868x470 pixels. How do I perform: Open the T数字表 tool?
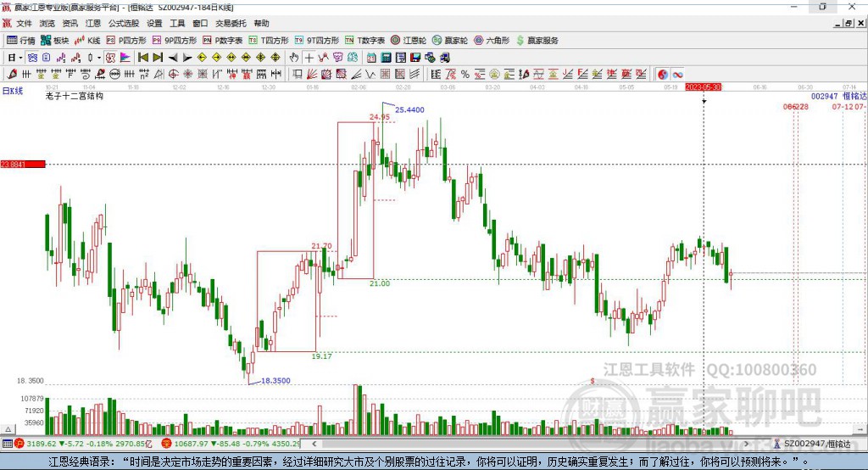pos(364,41)
